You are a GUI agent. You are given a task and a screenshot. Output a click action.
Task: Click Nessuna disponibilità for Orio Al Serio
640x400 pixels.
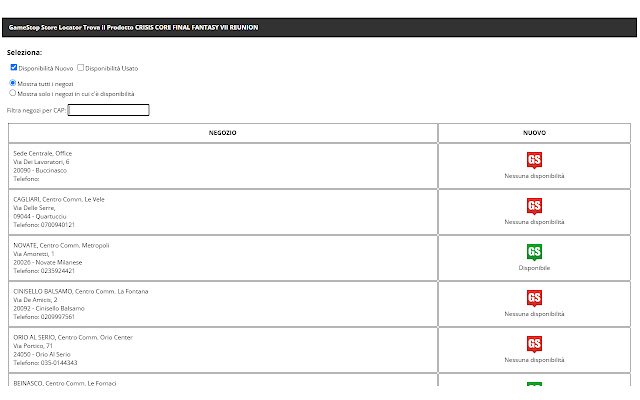tap(534, 360)
